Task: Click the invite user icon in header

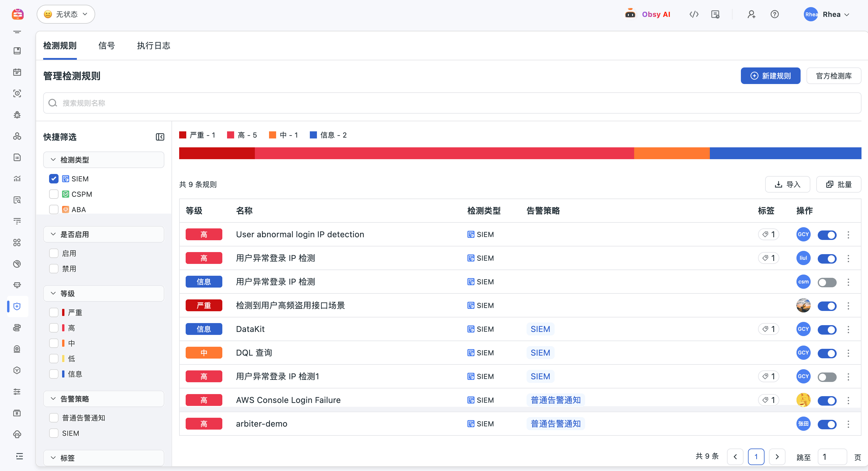Action: pyautogui.click(x=752, y=14)
